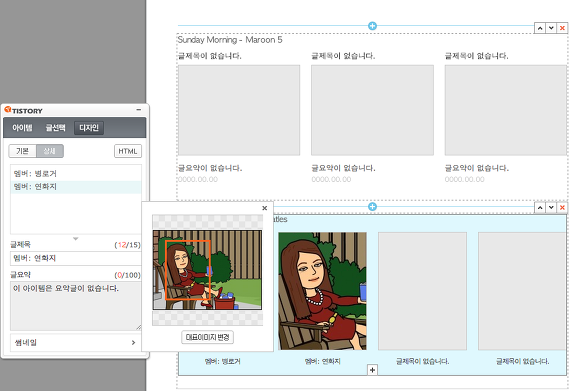Click the first empty placeholder under Sunday Morning
The height and width of the screenshot is (391, 580).
point(239,110)
